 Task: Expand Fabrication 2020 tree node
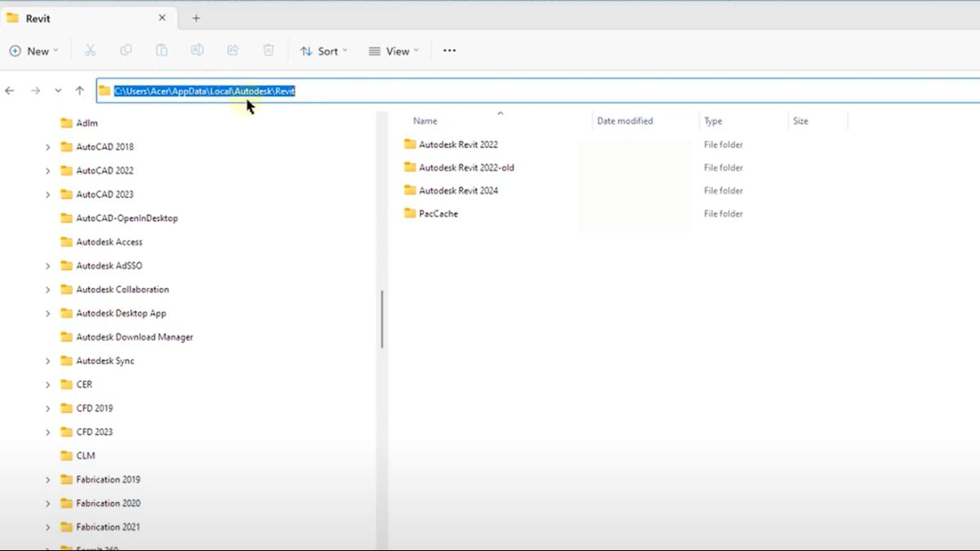[47, 503]
